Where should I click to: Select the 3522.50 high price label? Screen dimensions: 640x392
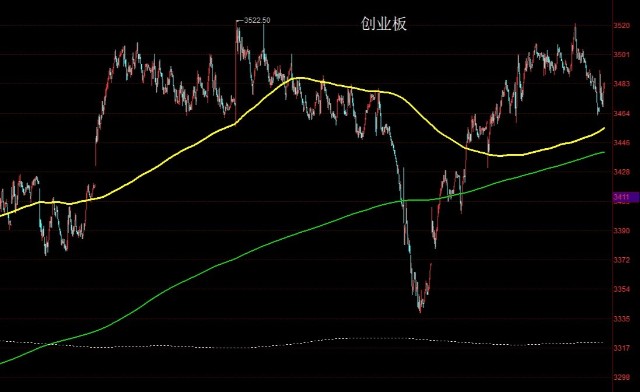tap(257, 20)
